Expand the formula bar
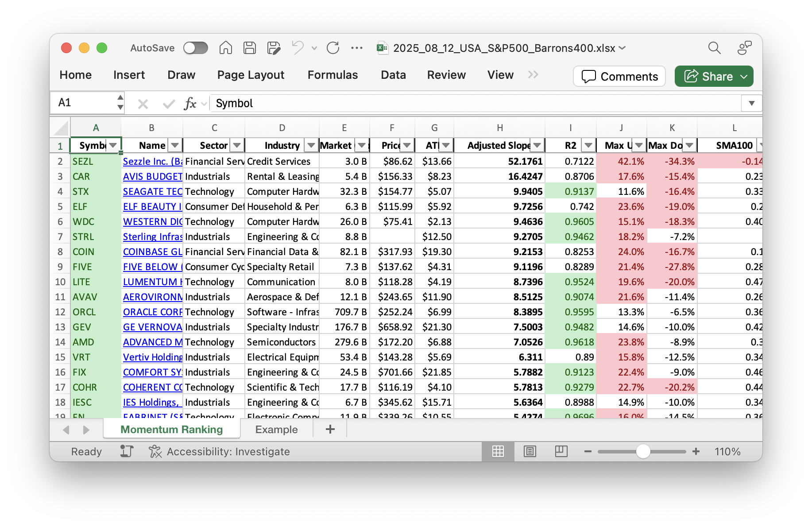812x527 pixels. point(751,104)
